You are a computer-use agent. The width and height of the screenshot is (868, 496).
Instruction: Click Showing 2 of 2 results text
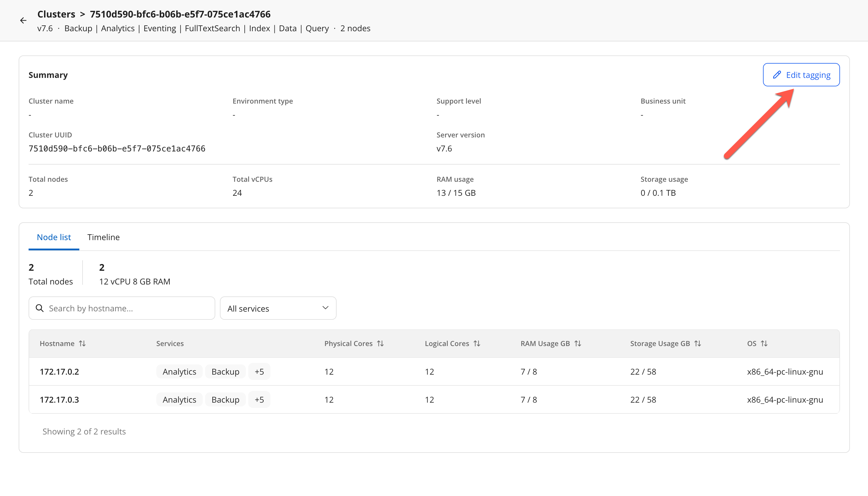click(x=84, y=431)
